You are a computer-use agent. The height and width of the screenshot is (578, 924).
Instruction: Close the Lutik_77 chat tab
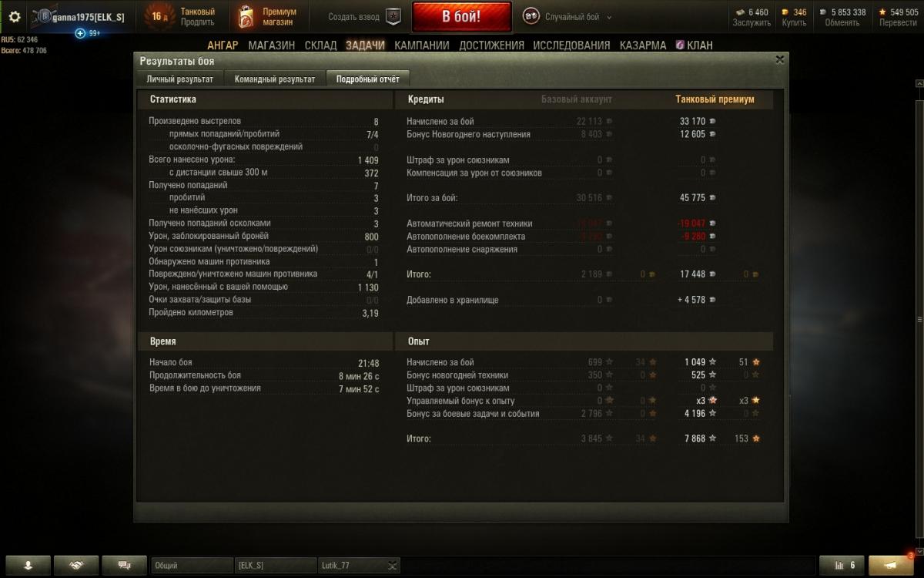click(x=392, y=566)
